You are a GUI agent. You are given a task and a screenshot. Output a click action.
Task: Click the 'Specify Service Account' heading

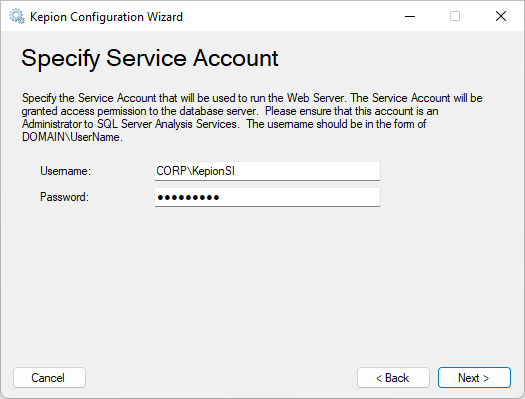click(150, 59)
